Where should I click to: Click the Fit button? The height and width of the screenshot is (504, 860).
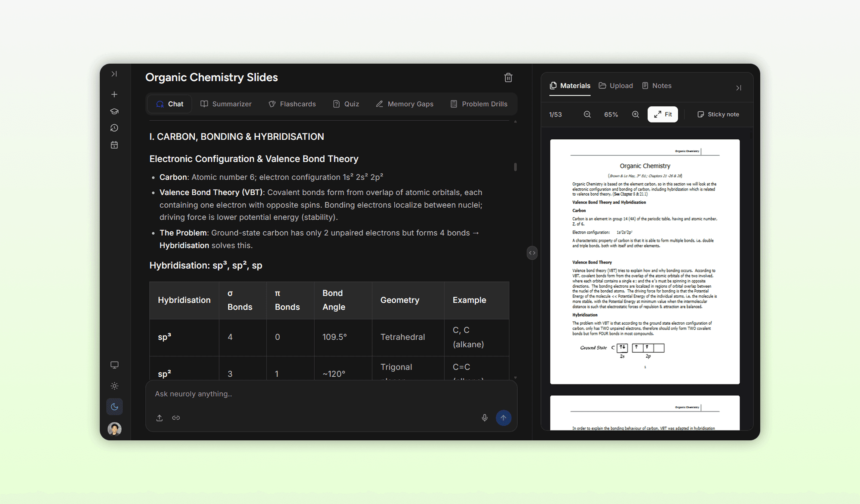(x=663, y=114)
